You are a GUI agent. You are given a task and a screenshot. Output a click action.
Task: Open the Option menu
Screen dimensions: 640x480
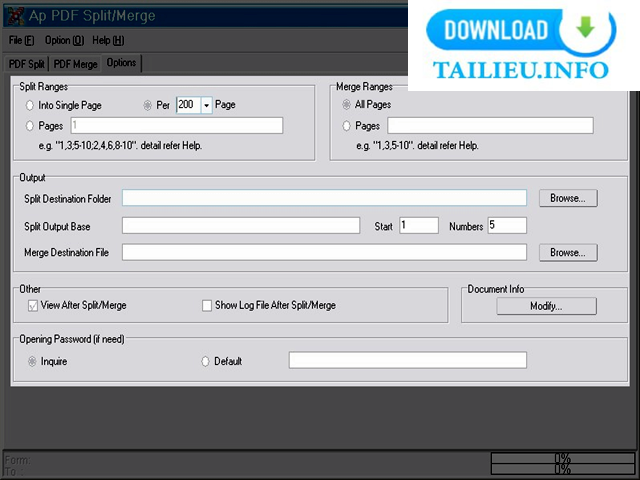63,41
